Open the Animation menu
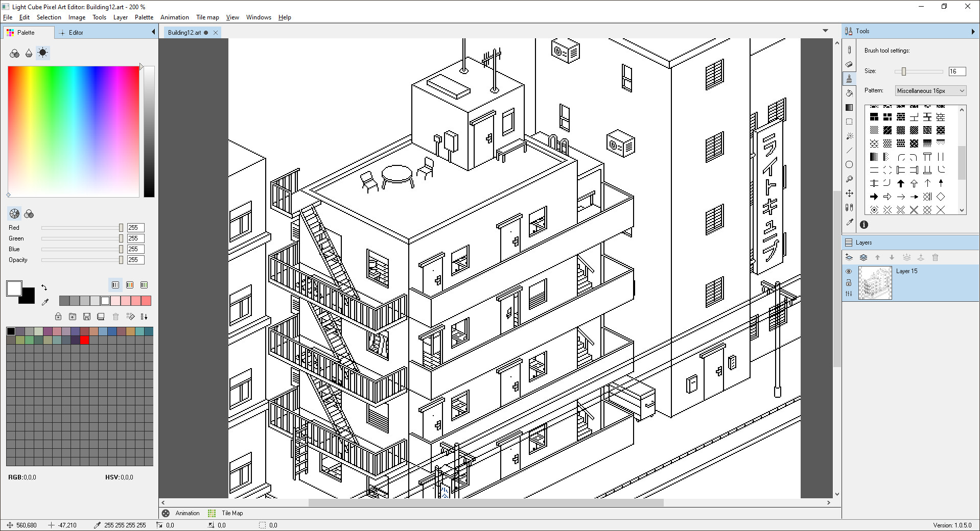 point(174,17)
